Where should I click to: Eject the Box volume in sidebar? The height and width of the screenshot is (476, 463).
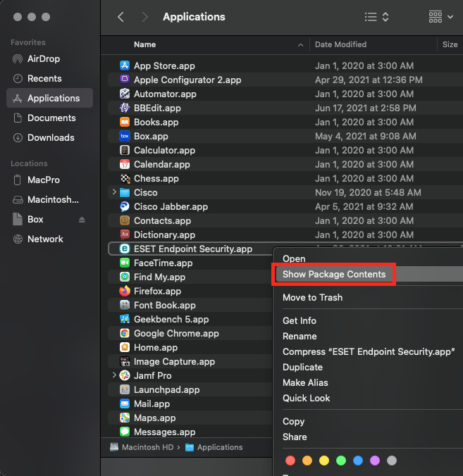click(x=82, y=220)
